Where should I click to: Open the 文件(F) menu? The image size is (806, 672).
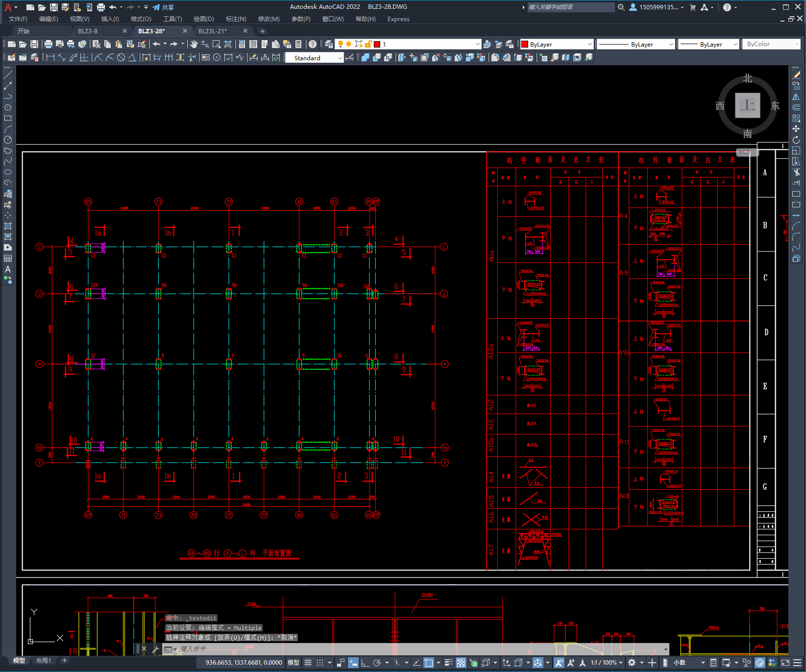pyautogui.click(x=18, y=19)
